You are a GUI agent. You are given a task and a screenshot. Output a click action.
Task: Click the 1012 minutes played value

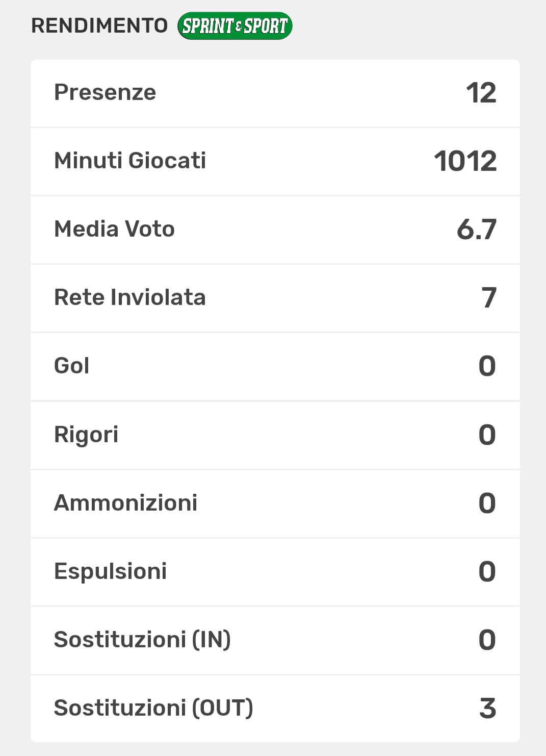(x=465, y=161)
